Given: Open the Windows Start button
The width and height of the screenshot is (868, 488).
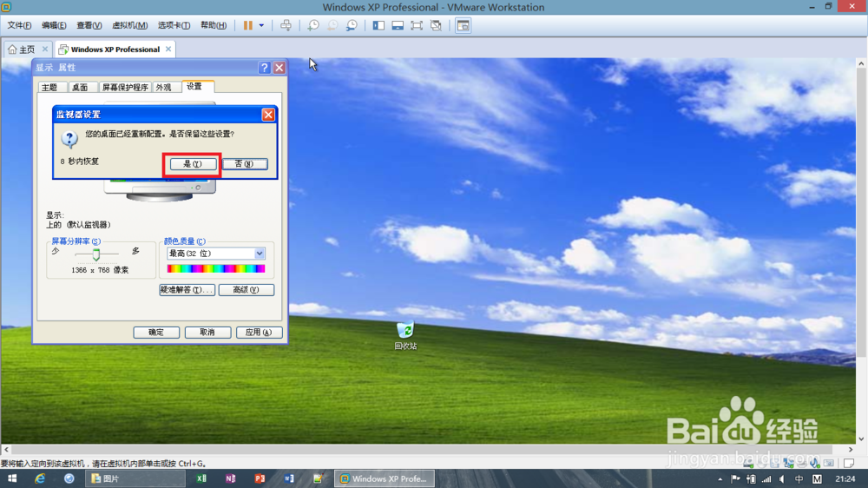Looking at the screenshot, I should coord(12,478).
